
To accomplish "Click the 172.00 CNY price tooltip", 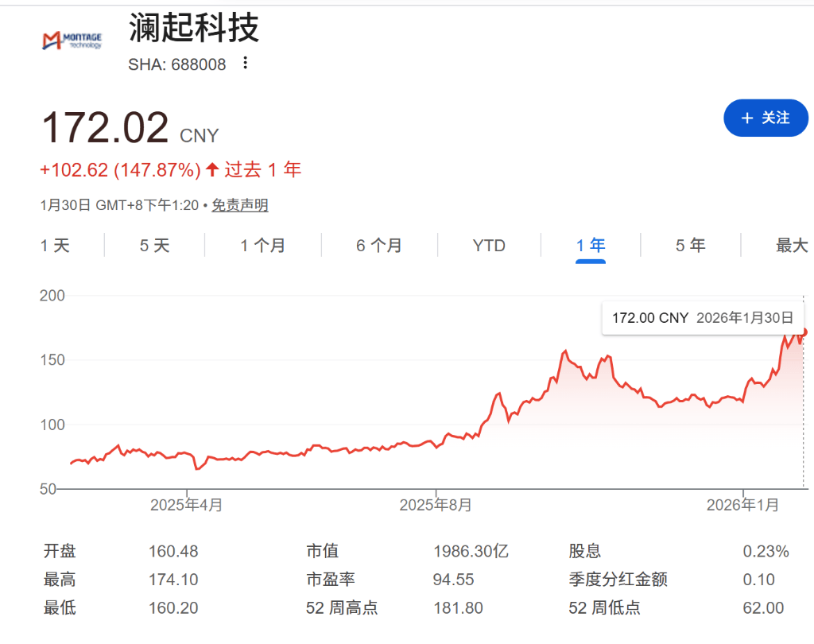I will (702, 318).
